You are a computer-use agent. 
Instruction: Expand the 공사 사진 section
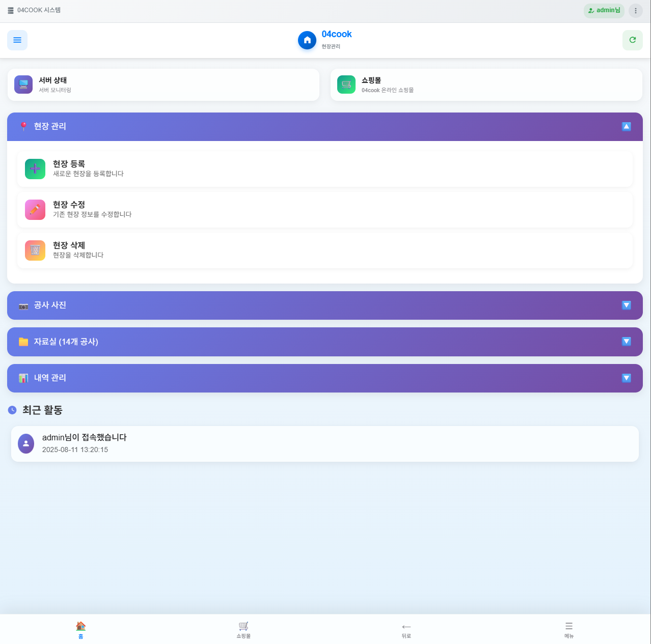tap(627, 305)
